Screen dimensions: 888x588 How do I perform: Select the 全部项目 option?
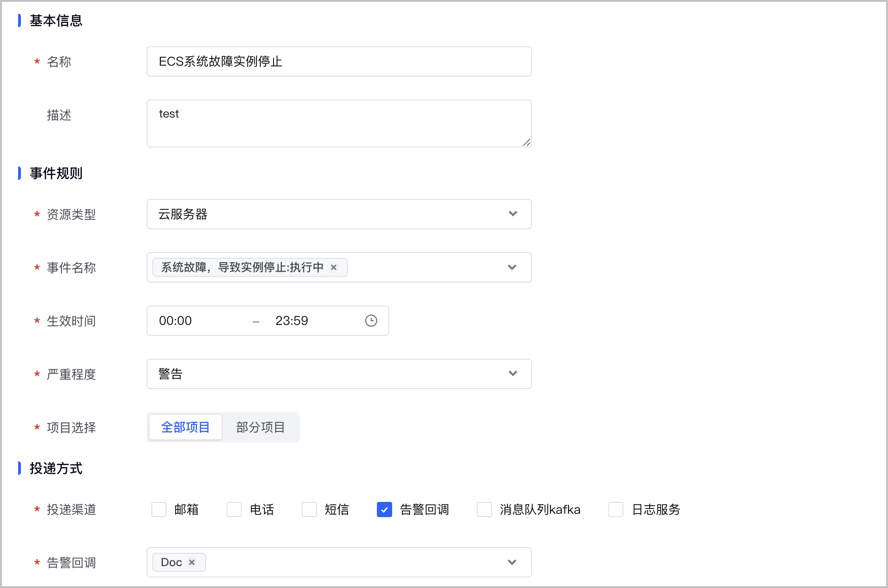click(186, 427)
